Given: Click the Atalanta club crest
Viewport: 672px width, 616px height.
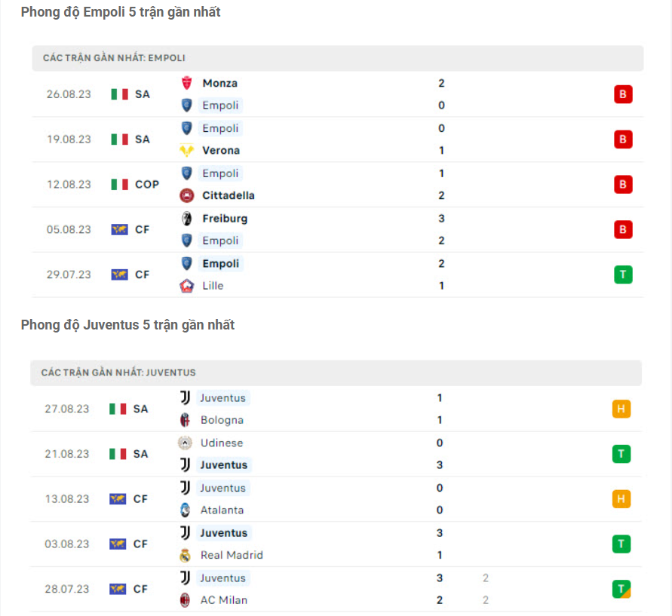Looking at the screenshot, I should tap(186, 510).
